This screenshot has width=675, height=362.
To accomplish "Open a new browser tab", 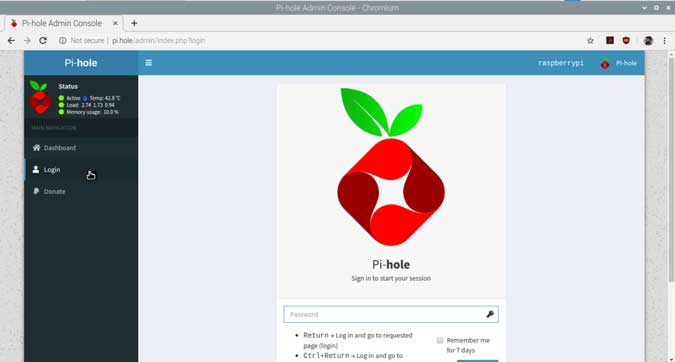I will (x=134, y=23).
